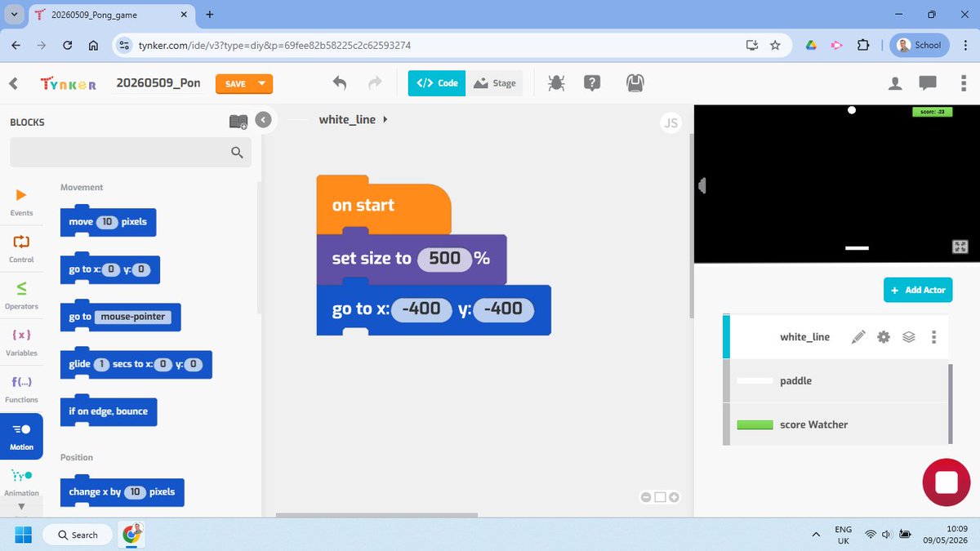The height and width of the screenshot is (551, 980).
Task: Open white_line layers icon
Action: click(908, 337)
